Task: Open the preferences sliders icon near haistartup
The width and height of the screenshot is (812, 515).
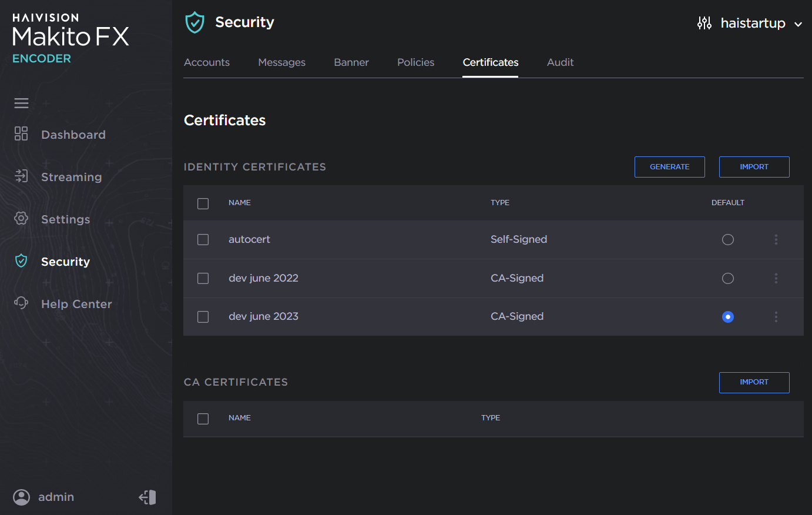Action: (x=703, y=23)
